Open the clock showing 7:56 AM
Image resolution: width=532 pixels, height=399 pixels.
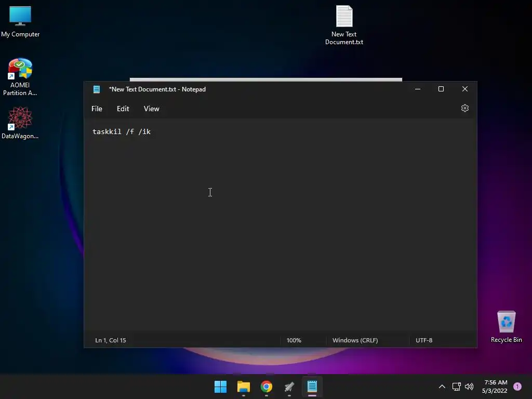[x=495, y=387]
